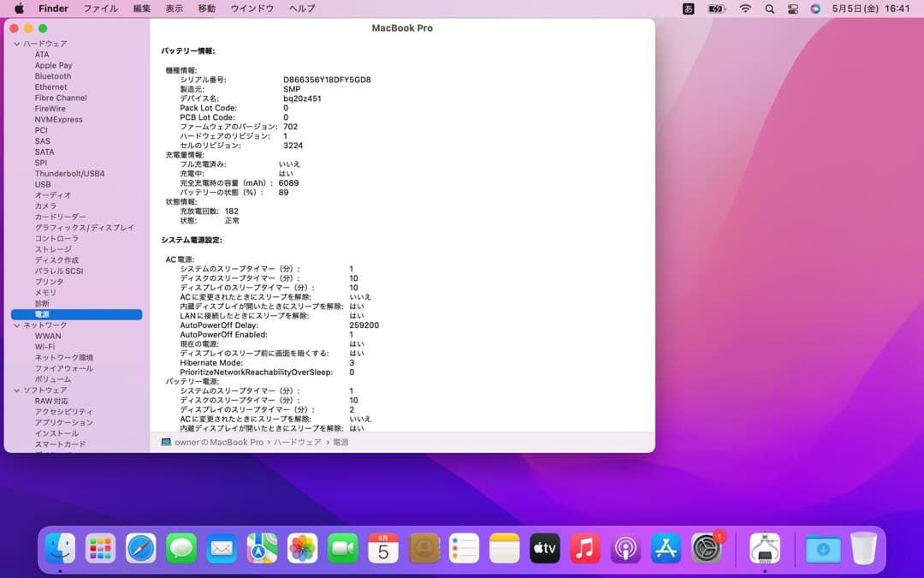The height and width of the screenshot is (578, 924).
Task: Click ハードウェア in the path bar
Action: [x=297, y=443]
